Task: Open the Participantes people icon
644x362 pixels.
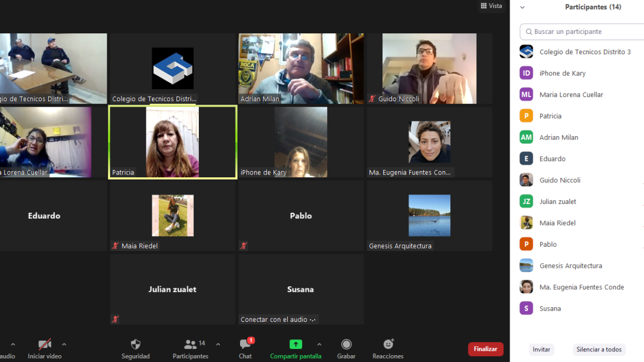Action: [x=190, y=344]
